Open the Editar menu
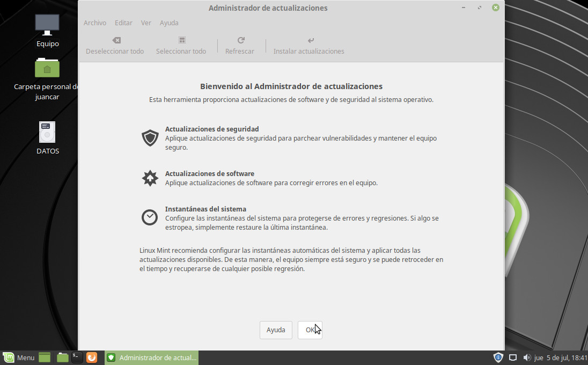Screen dimensions: 588x365 coord(123,23)
